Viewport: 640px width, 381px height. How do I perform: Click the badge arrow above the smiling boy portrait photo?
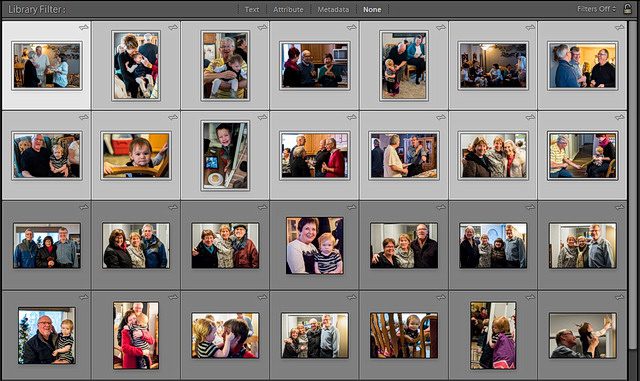pyautogui.click(x=262, y=117)
